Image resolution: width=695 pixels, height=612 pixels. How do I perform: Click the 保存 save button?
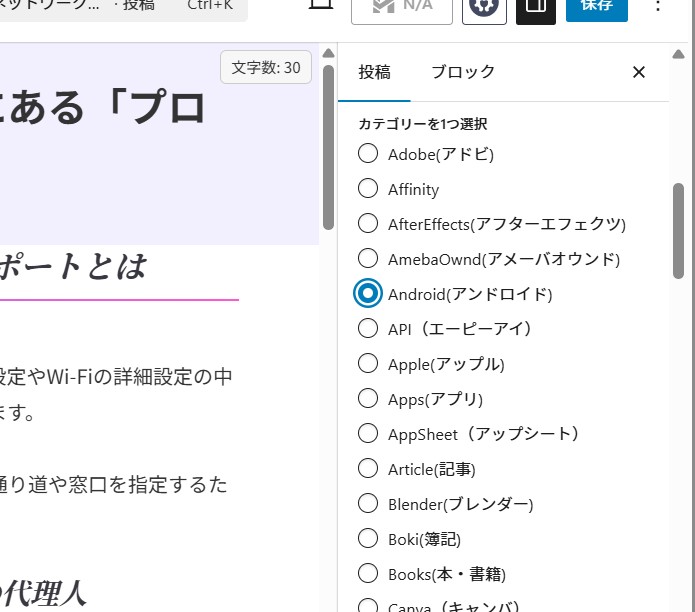597,8
